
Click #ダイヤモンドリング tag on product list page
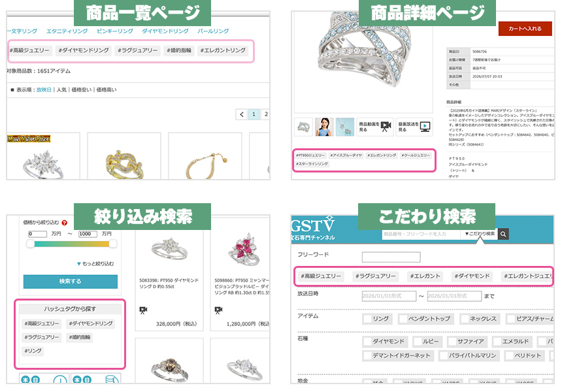pos(84,50)
